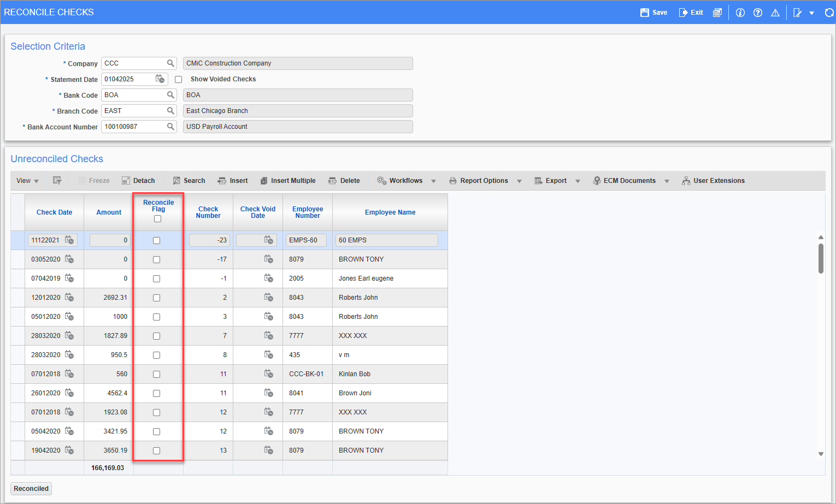Click the Query by Example filter icon

coord(57,181)
